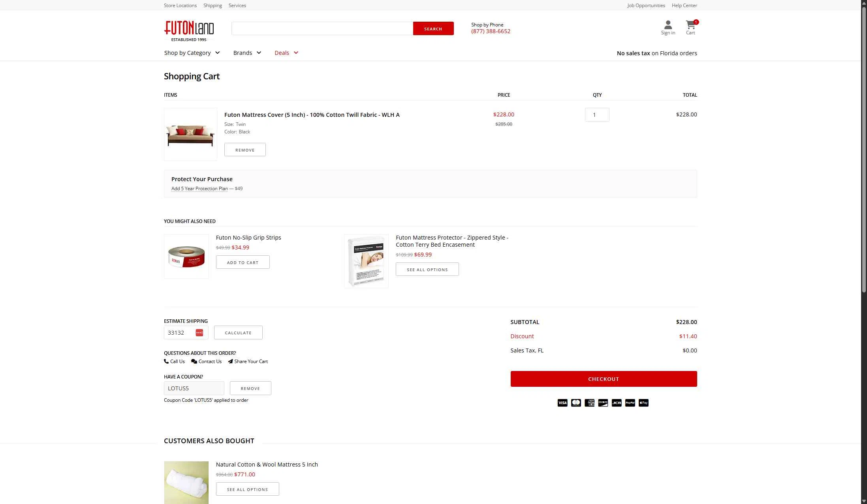This screenshot has width=867, height=504.
Task: Open the Help Center link
Action: [684, 5]
